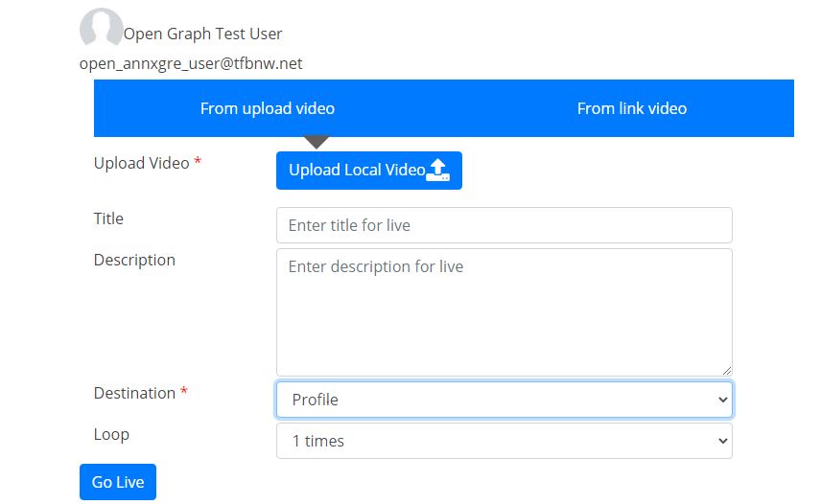Switch to From upload video tab
821x504 pixels.
[x=268, y=108]
